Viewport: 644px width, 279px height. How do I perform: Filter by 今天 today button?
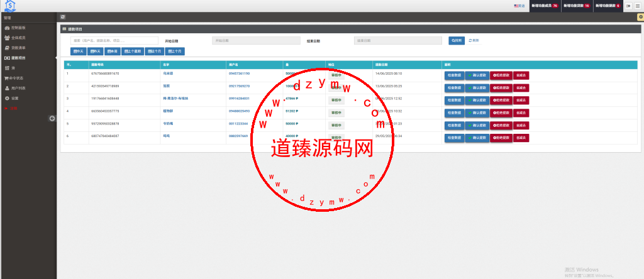click(79, 52)
